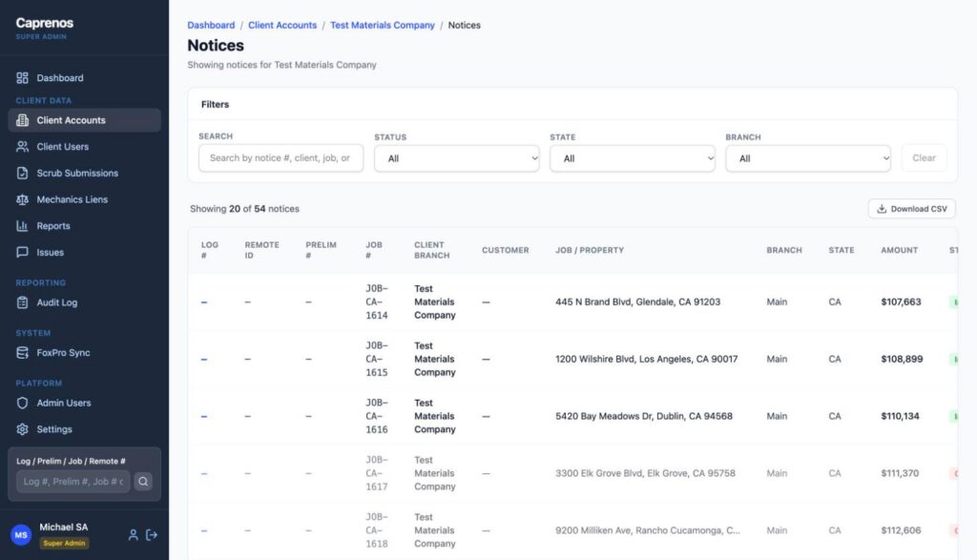Open the Branch filter dropdown
977x560 pixels.
[808, 158]
